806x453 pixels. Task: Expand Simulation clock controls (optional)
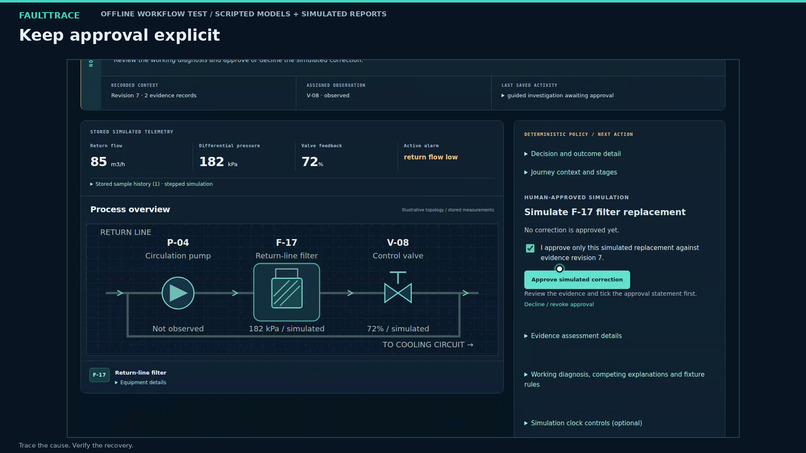pyautogui.click(x=583, y=423)
